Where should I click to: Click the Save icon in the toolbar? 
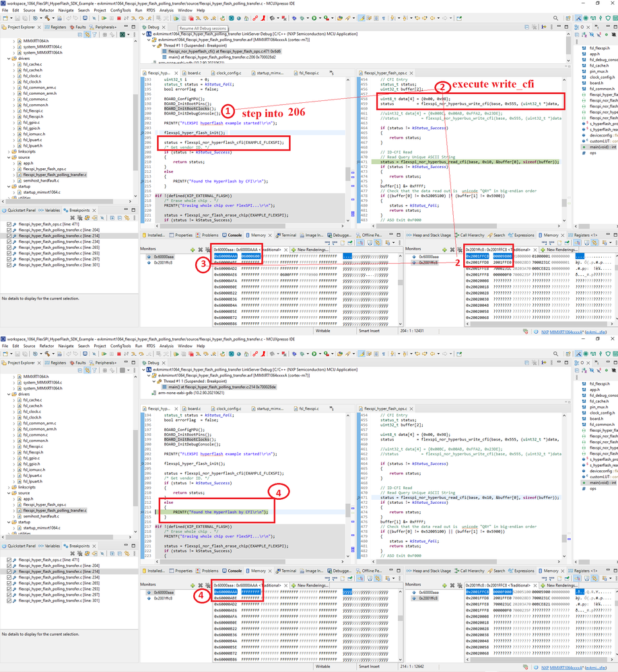17,17
